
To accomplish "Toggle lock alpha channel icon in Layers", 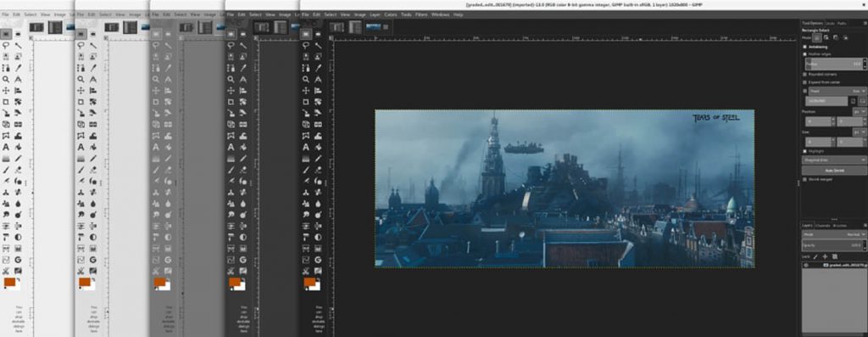I will (834, 256).
